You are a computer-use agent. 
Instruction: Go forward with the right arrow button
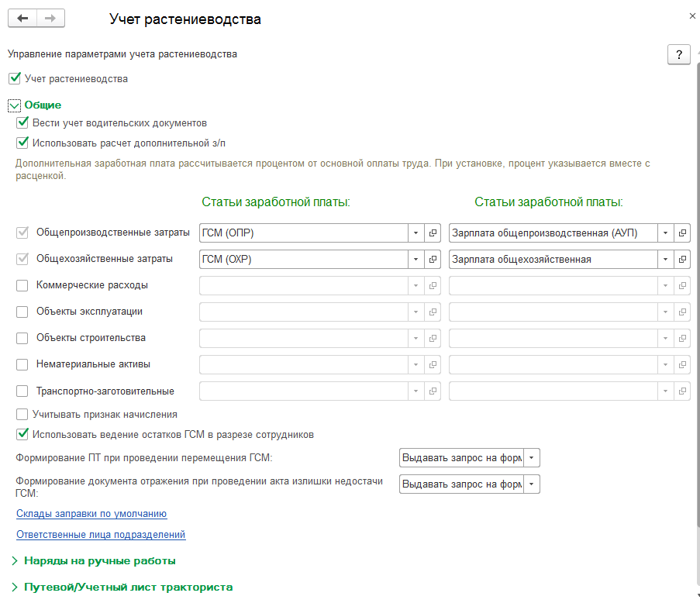click(x=50, y=19)
